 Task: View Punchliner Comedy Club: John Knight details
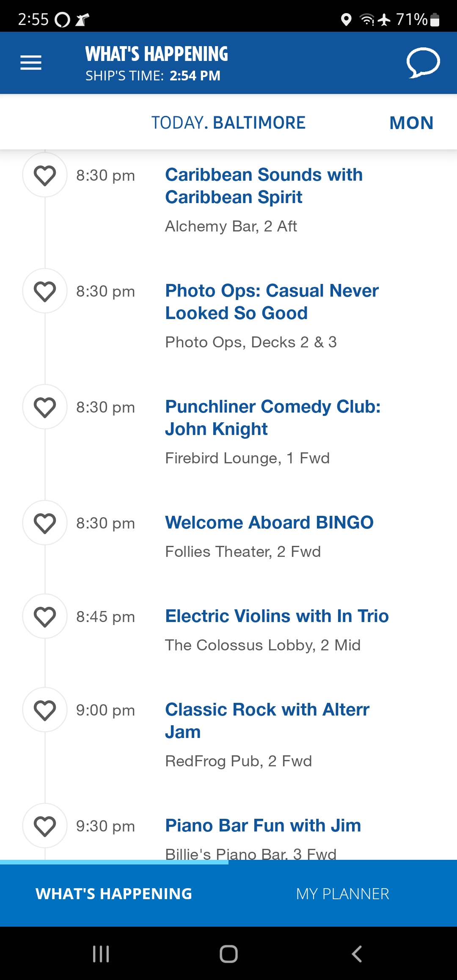(273, 418)
